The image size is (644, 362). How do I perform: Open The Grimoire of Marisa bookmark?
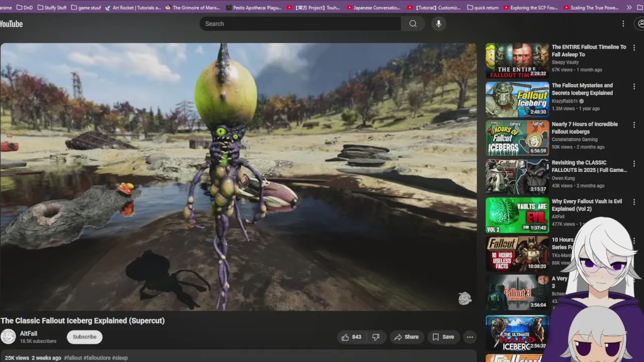(193, 8)
